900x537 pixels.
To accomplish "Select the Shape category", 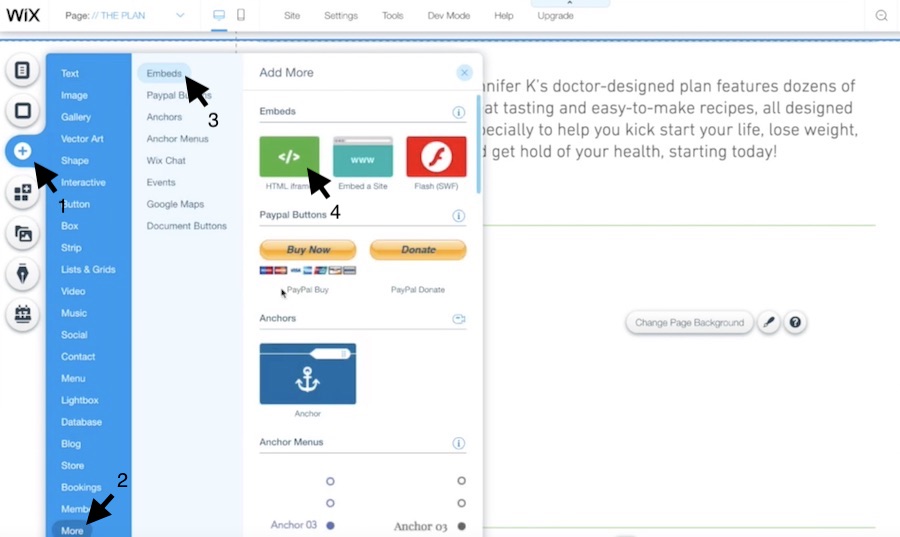I will point(75,161).
